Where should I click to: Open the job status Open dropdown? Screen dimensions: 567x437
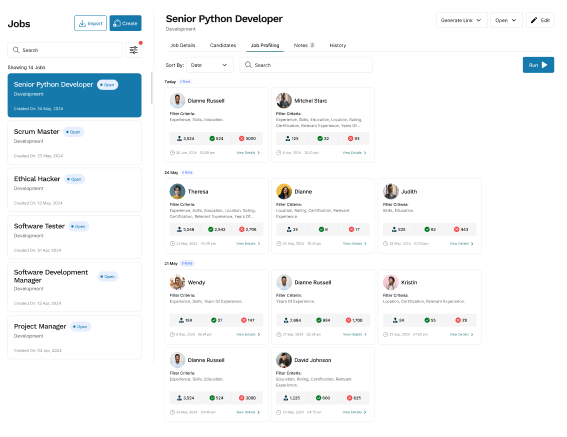tap(506, 20)
